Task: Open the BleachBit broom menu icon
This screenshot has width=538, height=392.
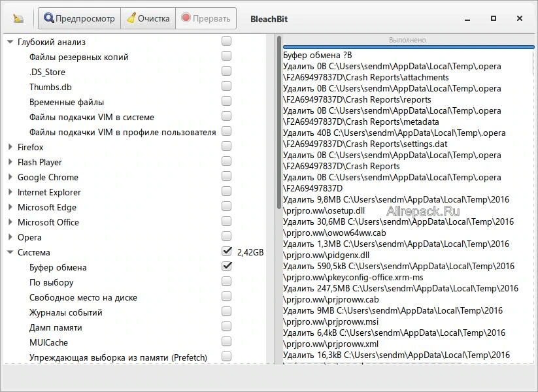Action: click(x=18, y=18)
